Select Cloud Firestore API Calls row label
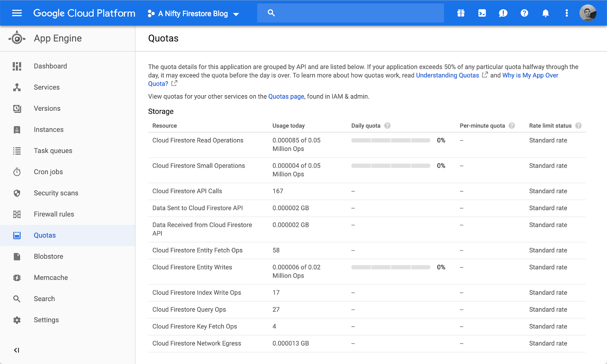Screen dimensions: 607x364 (187, 191)
